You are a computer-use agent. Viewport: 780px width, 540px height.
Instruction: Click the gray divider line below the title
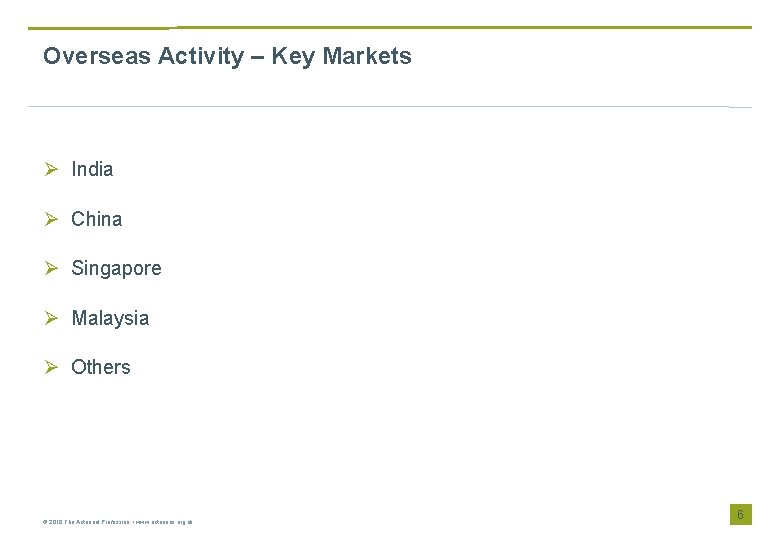(x=390, y=106)
